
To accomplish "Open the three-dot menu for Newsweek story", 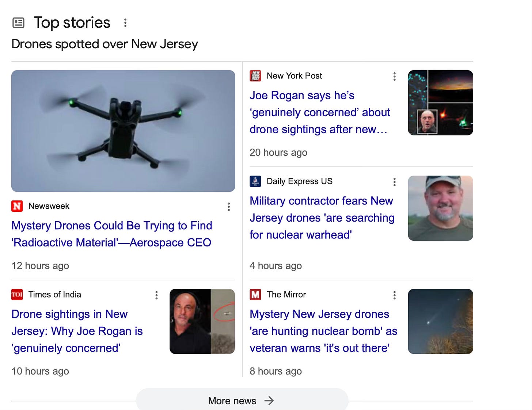I will tap(229, 207).
